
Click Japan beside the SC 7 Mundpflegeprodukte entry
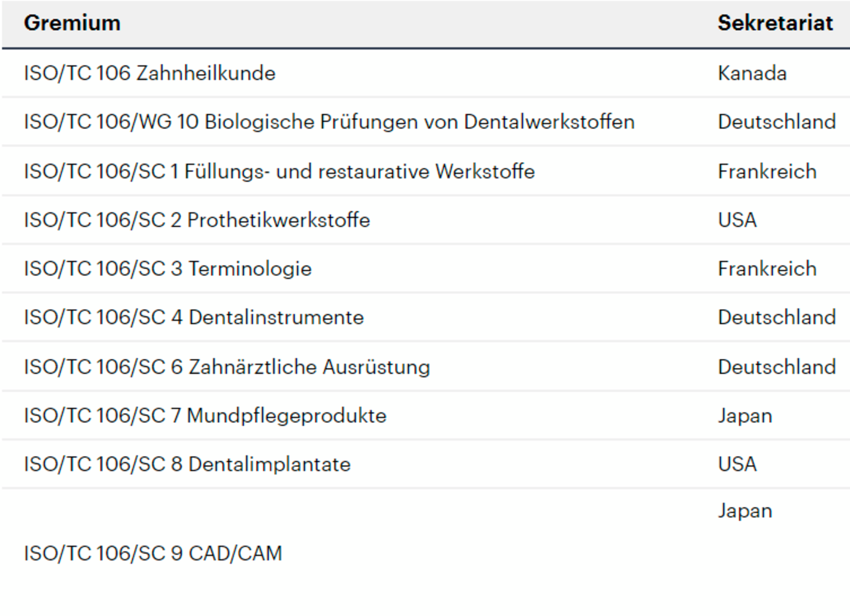click(x=745, y=416)
